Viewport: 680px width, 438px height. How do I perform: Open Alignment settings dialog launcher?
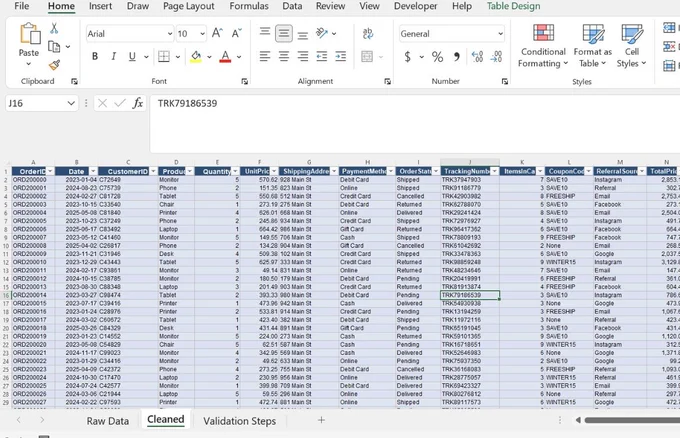pos(387,81)
